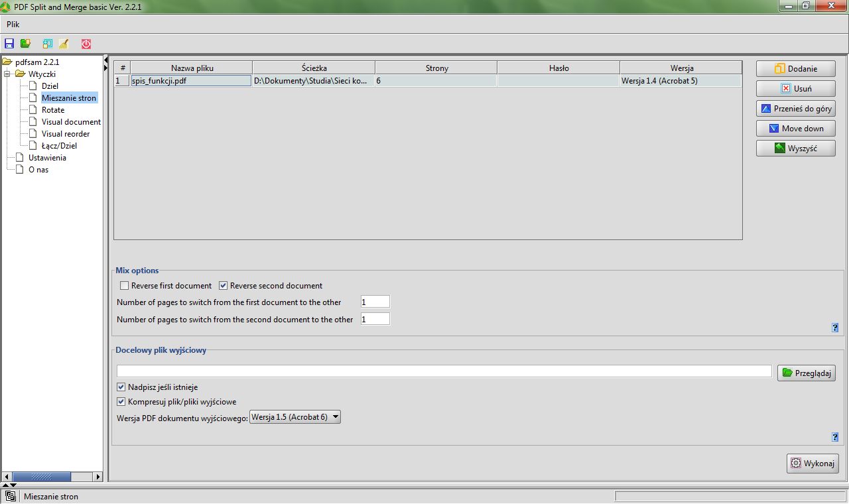This screenshot has height=504, width=849.
Task: Open the Visual document plugin
Action: (71, 122)
